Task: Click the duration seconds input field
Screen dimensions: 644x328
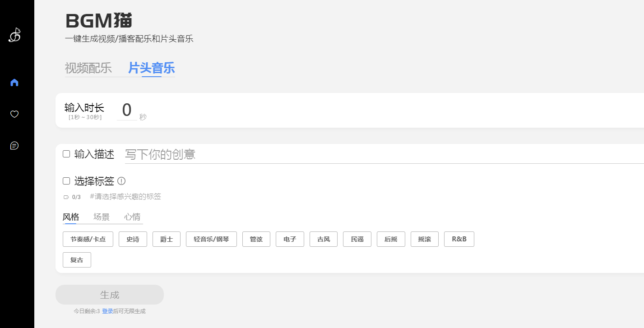Action: point(127,111)
